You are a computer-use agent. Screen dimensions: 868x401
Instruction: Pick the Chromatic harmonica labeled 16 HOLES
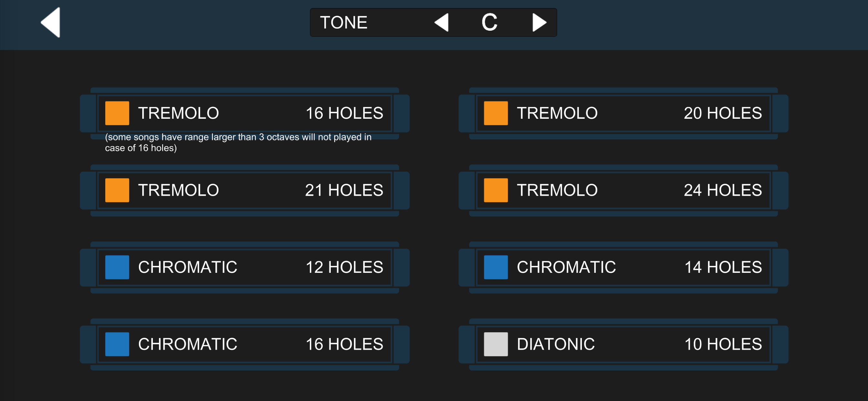[245, 344]
